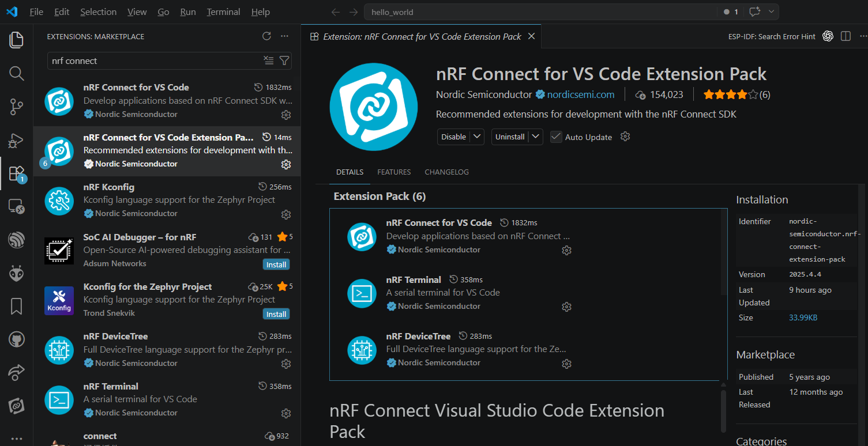Click the Extension Pack list scrollbar
Viewport: 868px width, 446px height.
pyautogui.click(x=724, y=252)
